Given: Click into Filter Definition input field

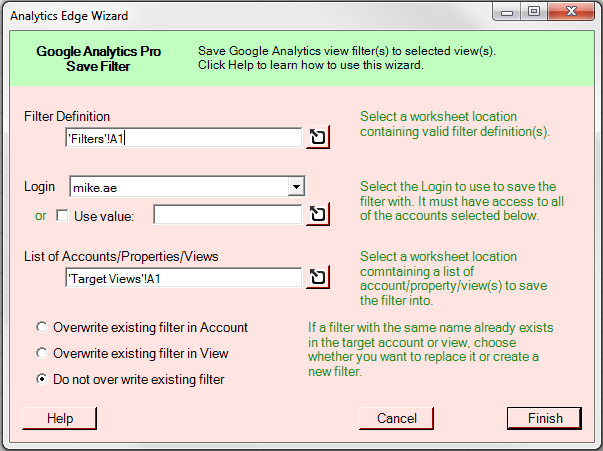Looking at the screenshot, I should click(x=184, y=138).
